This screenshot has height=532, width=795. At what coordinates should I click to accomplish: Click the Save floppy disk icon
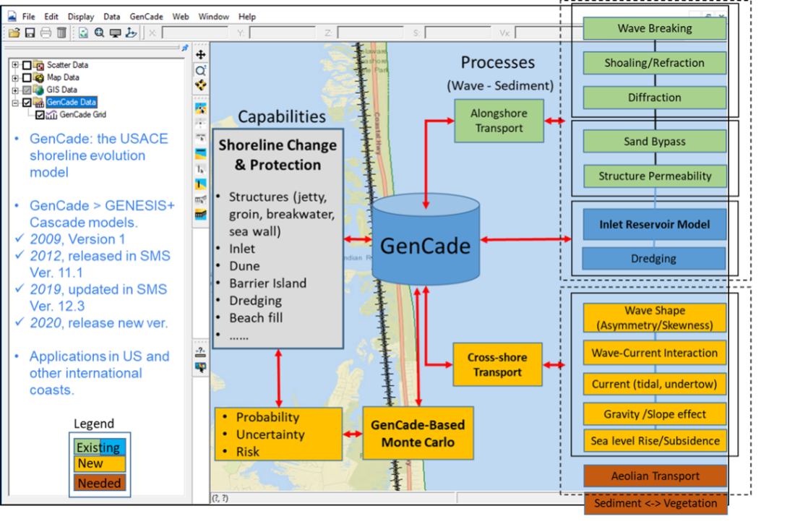click(30, 33)
